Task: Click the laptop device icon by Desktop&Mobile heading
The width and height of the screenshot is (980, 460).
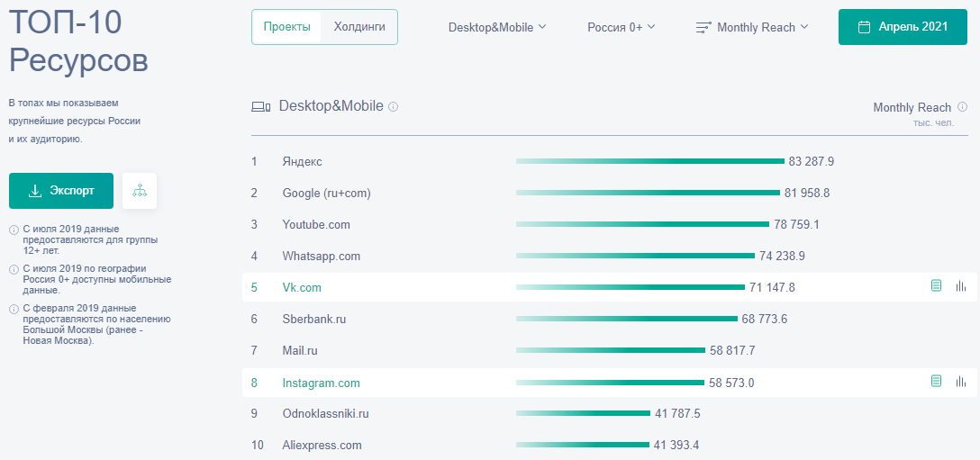Action: (260, 107)
